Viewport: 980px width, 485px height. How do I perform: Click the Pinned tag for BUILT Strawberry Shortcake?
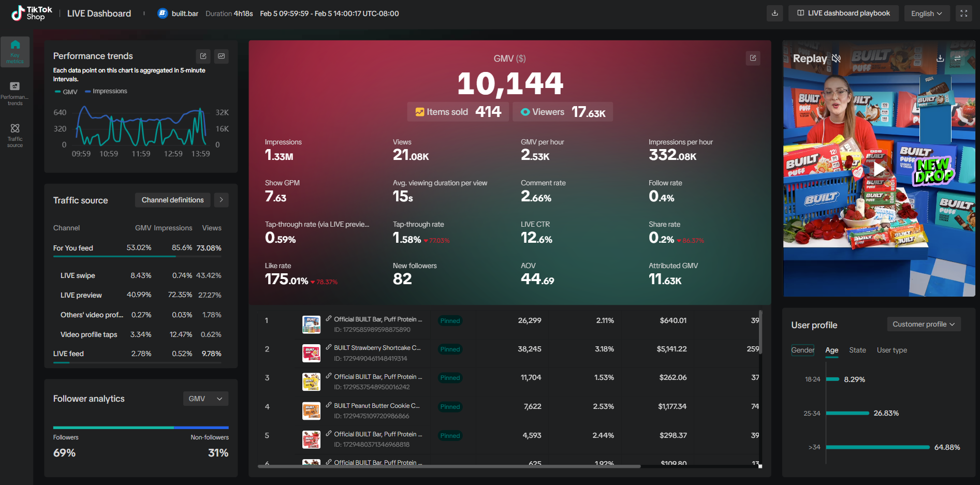point(450,349)
